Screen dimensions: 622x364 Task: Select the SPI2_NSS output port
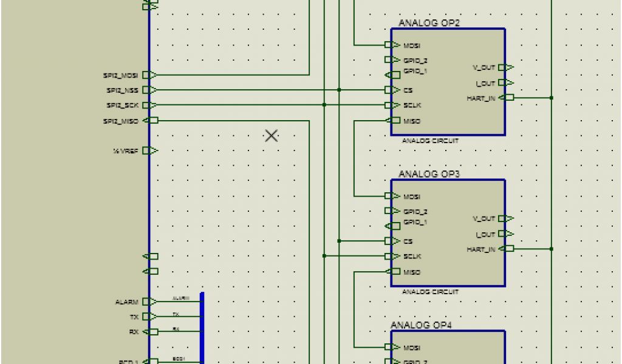click(x=149, y=90)
